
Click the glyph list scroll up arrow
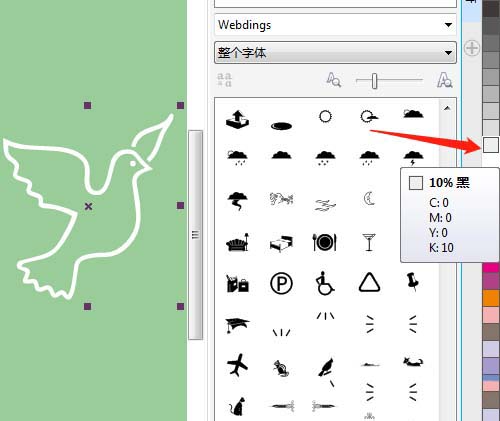(x=447, y=108)
